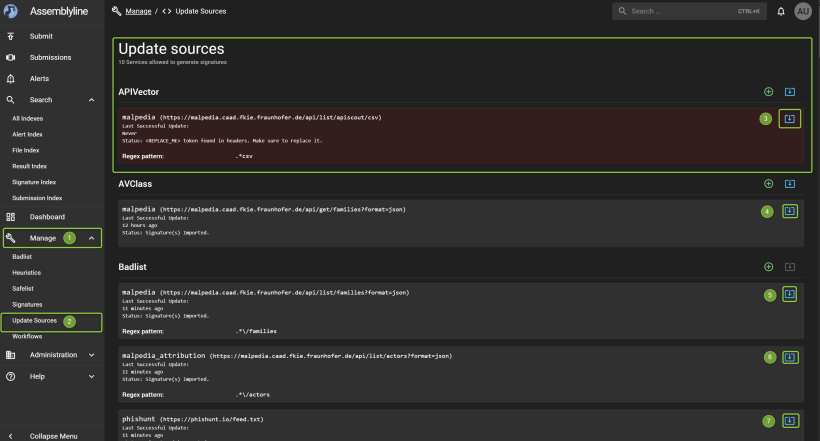Collapse the Search menu section
Image resolution: width=820 pixels, height=441 pixels.
[x=91, y=100]
